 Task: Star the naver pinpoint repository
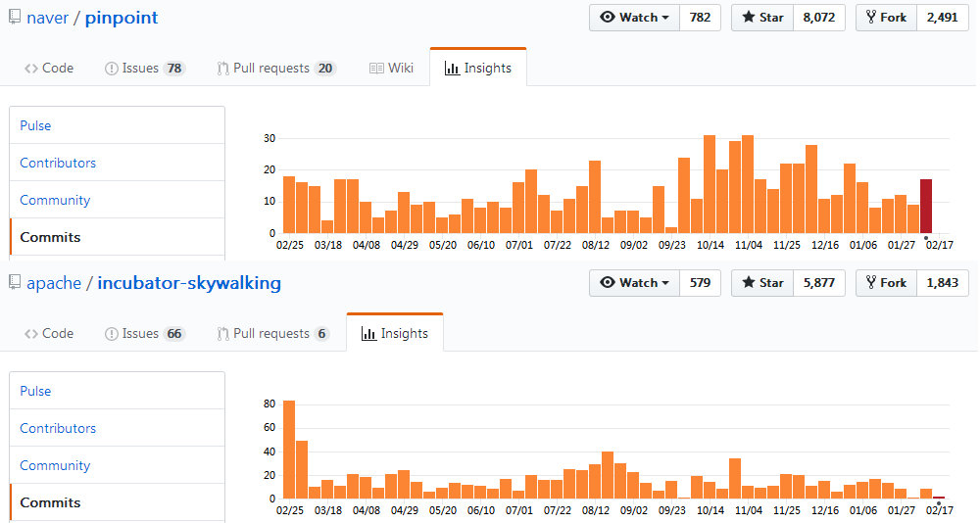[762, 18]
